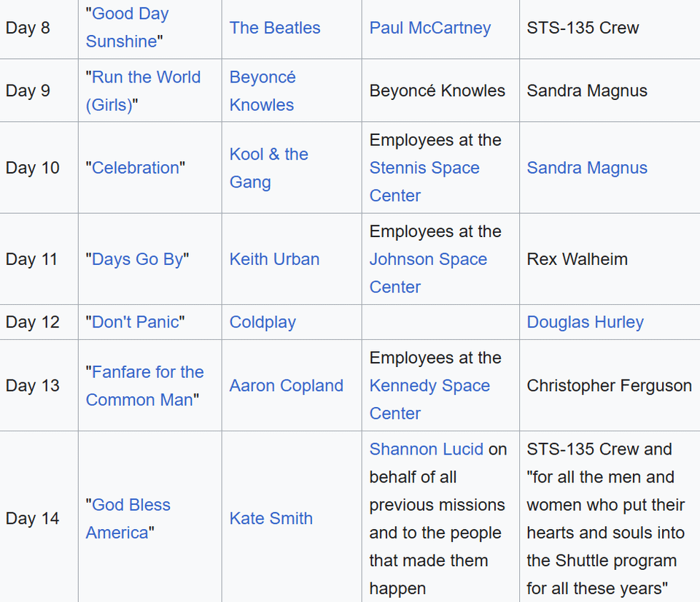Screen dimensions: 700x602
Task: Open the Douglas Hurley link
Action: click(585, 322)
